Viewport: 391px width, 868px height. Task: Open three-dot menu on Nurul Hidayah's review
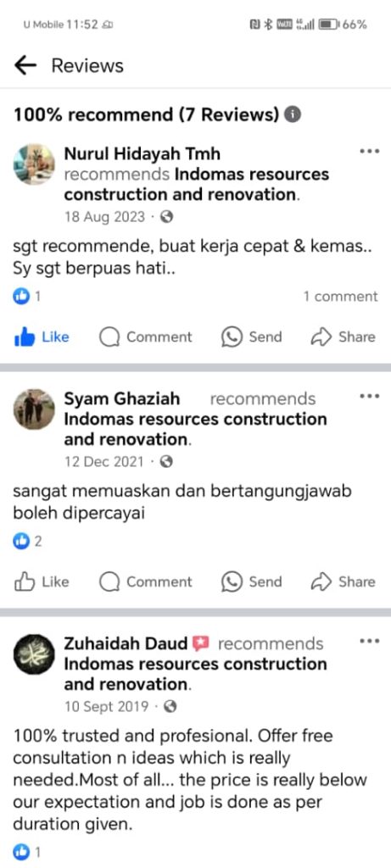point(370,151)
